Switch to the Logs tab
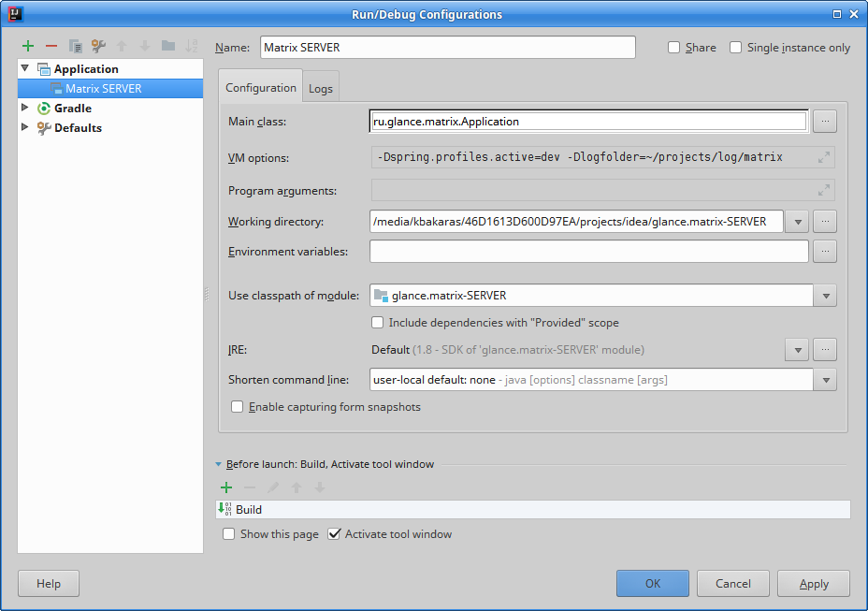The height and width of the screenshot is (611, 868). (x=321, y=89)
